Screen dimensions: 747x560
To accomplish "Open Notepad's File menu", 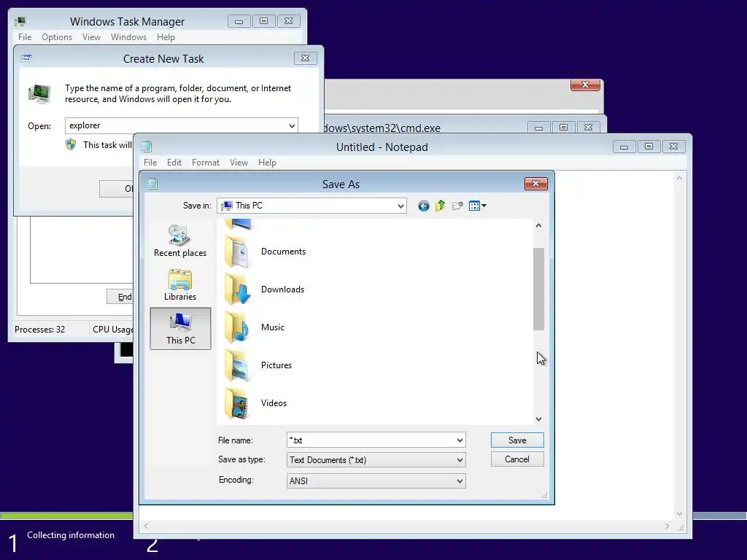I will pyautogui.click(x=150, y=163).
